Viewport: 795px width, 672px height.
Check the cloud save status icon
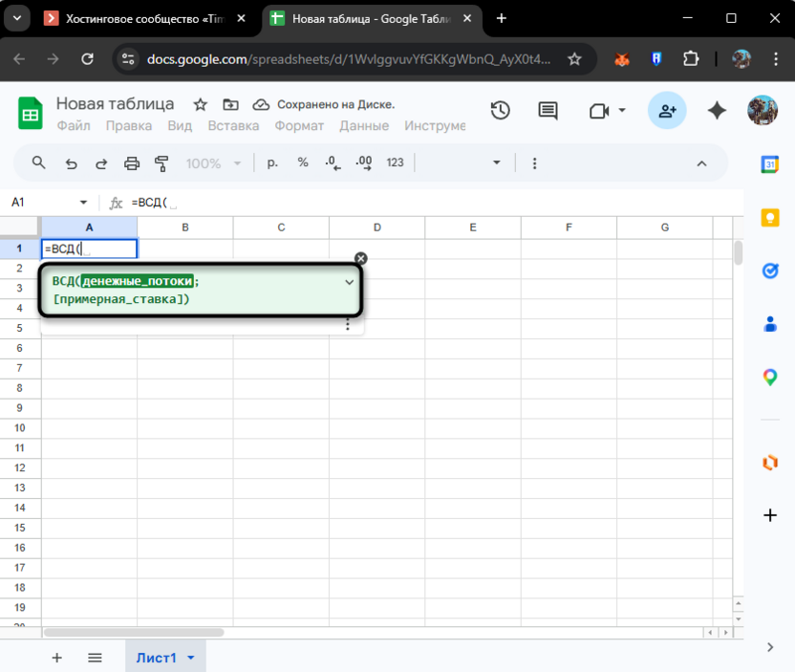point(261,105)
